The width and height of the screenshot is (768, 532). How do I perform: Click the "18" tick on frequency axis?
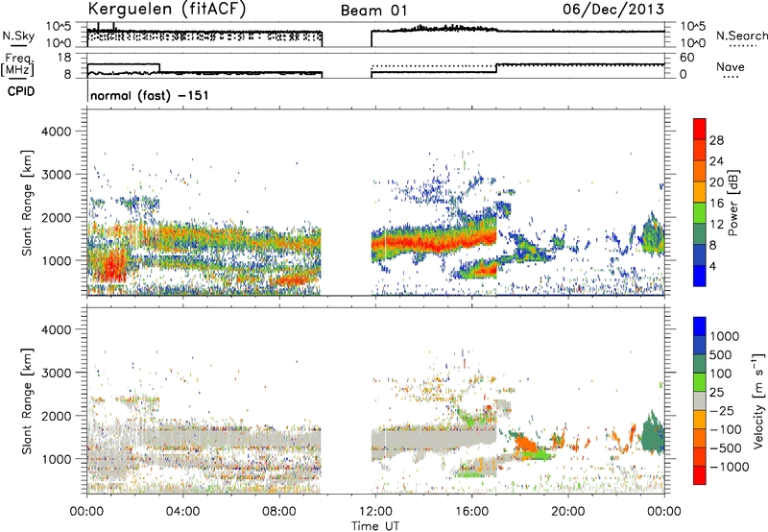pyautogui.click(x=64, y=58)
